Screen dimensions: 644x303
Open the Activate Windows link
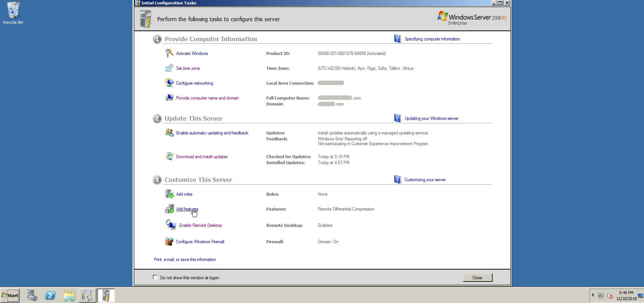[192, 53]
